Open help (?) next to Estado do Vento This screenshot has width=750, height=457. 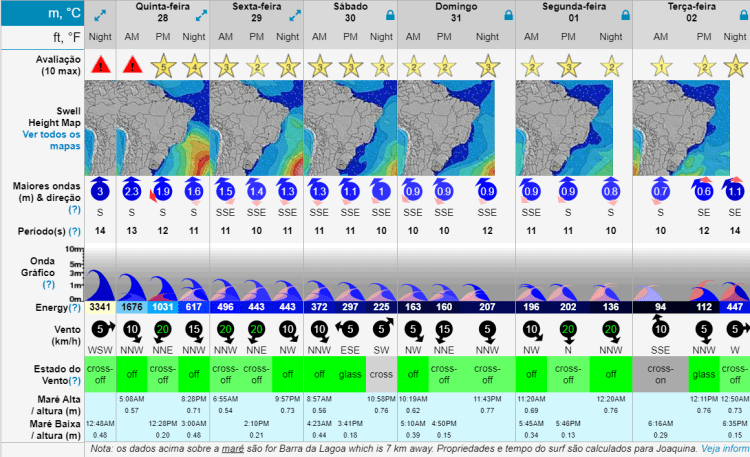(74, 381)
